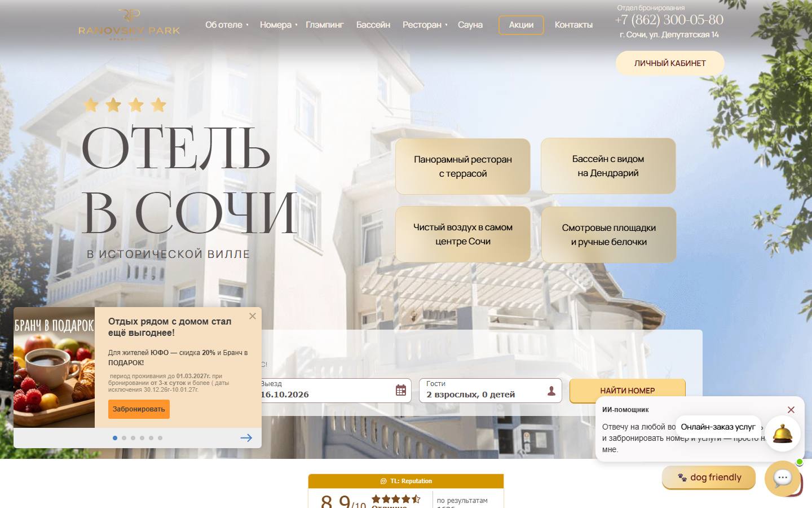Go to next promo slide arrow
The image size is (812, 508).
click(246, 438)
